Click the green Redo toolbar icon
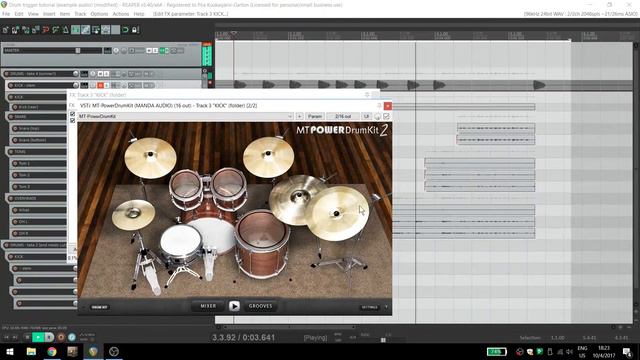Image resolution: width=640 pixels, height=360 pixels. [56, 30]
